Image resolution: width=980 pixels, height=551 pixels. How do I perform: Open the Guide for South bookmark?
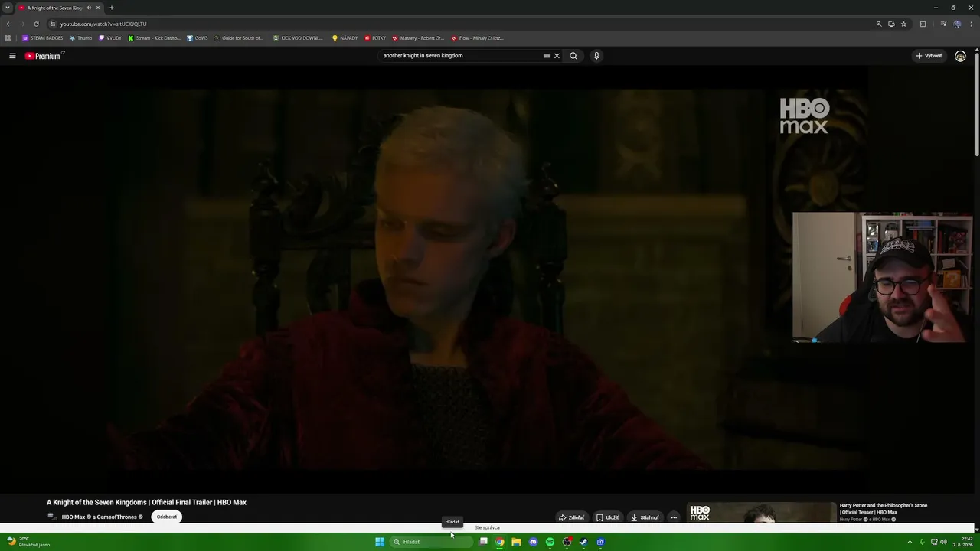pyautogui.click(x=239, y=38)
